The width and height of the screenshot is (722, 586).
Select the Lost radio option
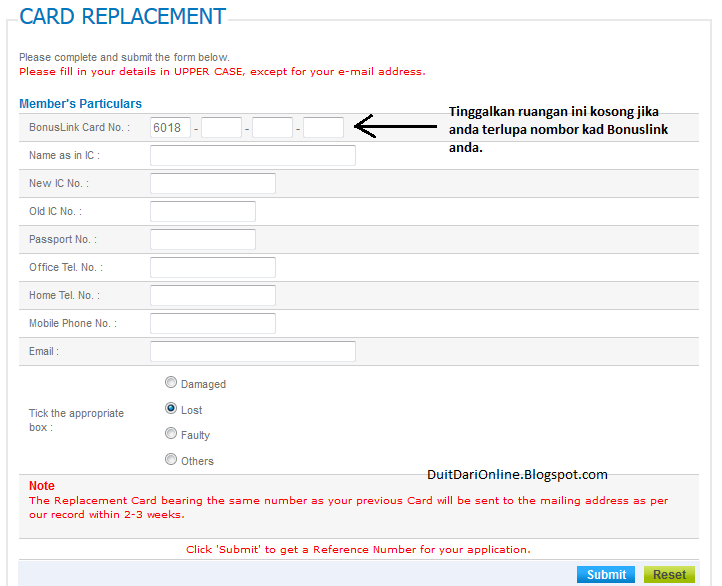171,408
